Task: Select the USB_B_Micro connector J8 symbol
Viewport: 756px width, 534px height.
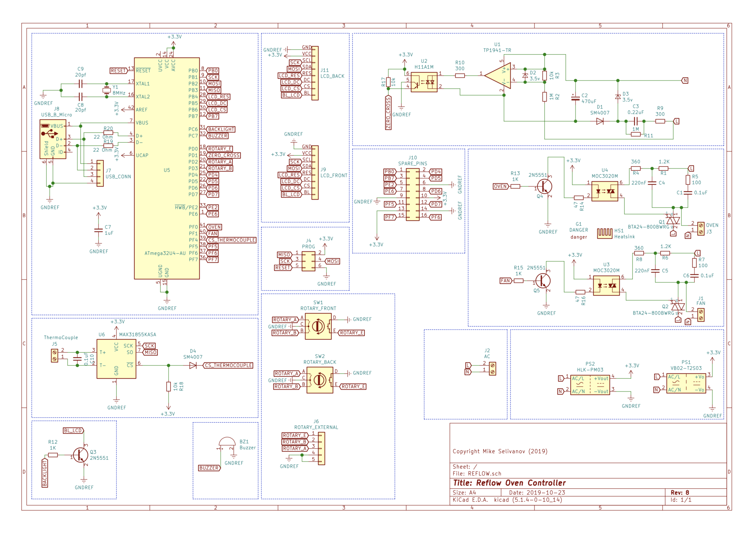Action: tap(53, 139)
